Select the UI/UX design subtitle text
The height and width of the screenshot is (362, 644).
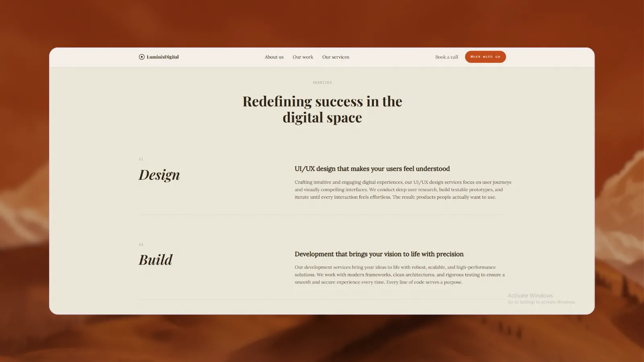click(x=372, y=169)
